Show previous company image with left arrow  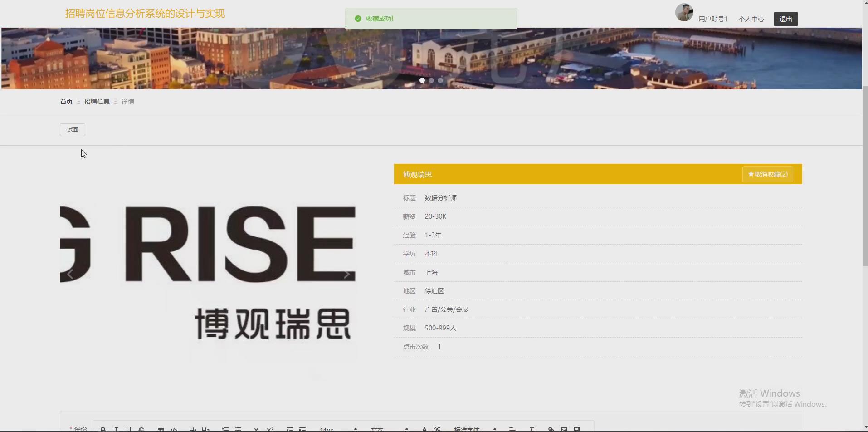click(x=70, y=274)
